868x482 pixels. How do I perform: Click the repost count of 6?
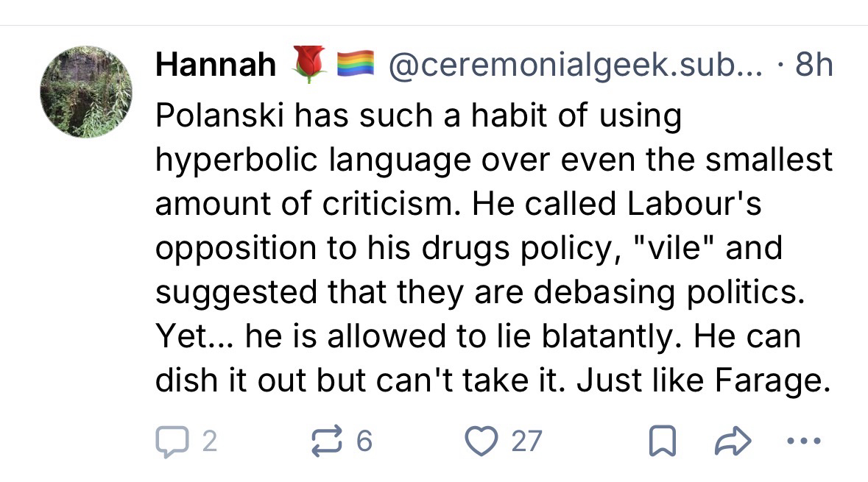tap(364, 442)
